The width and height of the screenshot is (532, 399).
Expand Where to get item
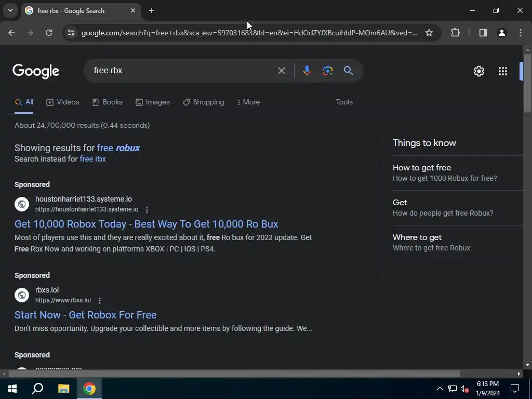(458, 243)
